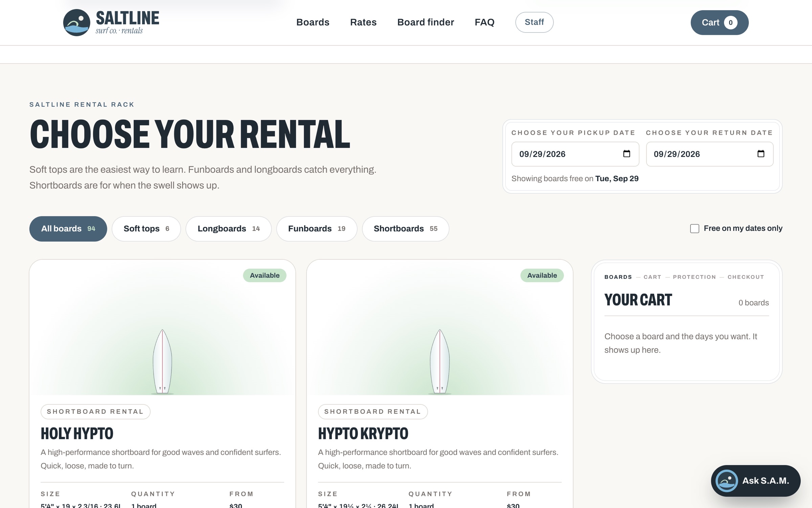This screenshot has height=508, width=812.
Task: Click the Cart count badge 0
Action: tap(730, 22)
